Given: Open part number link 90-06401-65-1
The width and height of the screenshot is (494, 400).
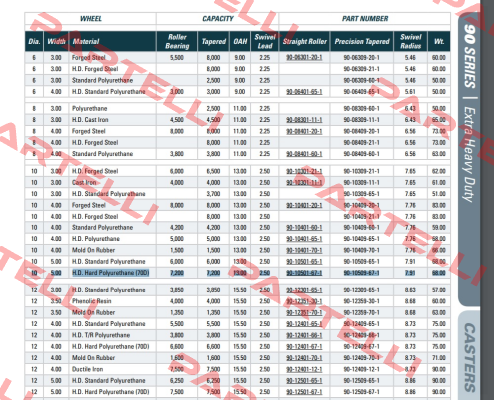Looking at the screenshot, I should point(304,92).
